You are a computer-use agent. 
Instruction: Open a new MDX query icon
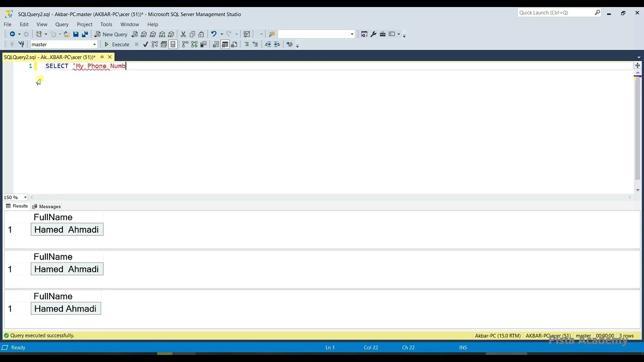click(144, 34)
